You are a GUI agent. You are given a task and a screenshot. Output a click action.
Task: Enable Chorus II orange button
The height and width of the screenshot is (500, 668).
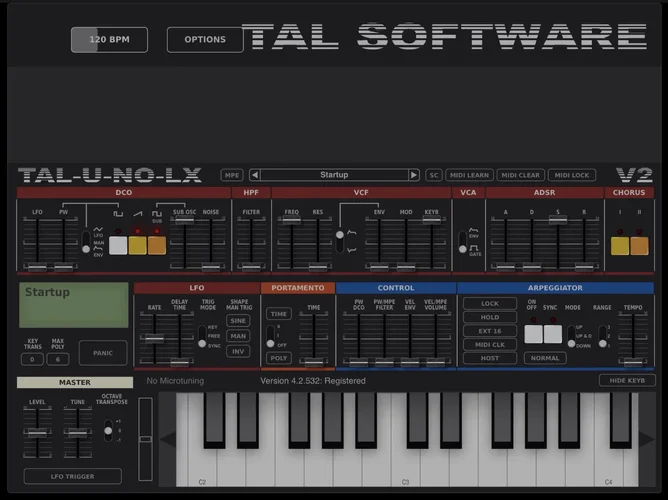pos(639,246)
